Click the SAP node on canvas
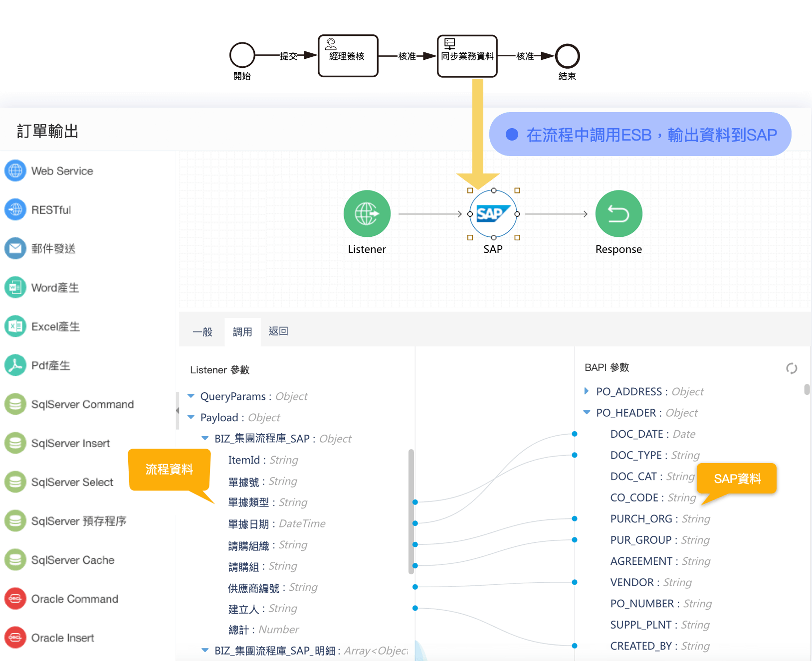The height and width of the screenshot is (661, 812). click(493, 214)
